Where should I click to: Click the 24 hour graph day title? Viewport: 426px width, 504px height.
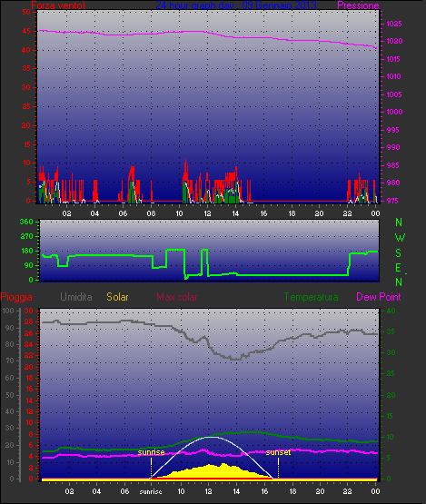[236, 5]
